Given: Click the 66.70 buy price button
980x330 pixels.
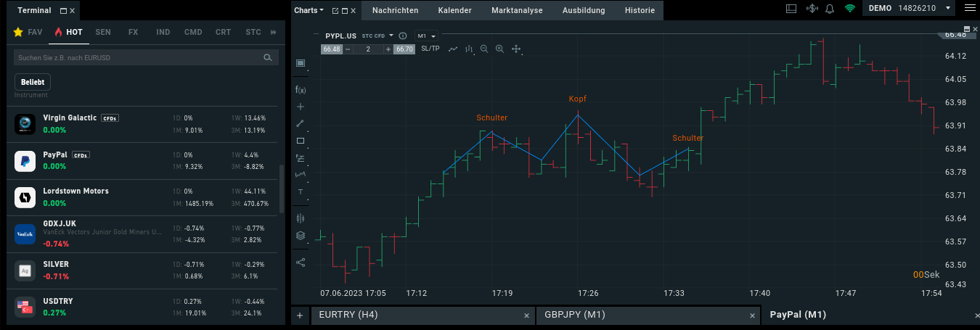Looking at the screenshot, I should pyautogui.click(x=404, y=49).
